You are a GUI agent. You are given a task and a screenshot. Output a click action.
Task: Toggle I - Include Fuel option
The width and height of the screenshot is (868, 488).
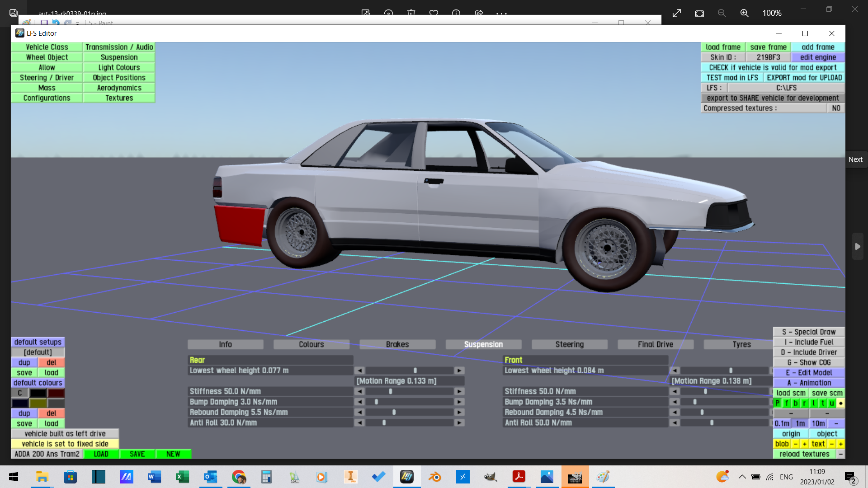(809, 342)
